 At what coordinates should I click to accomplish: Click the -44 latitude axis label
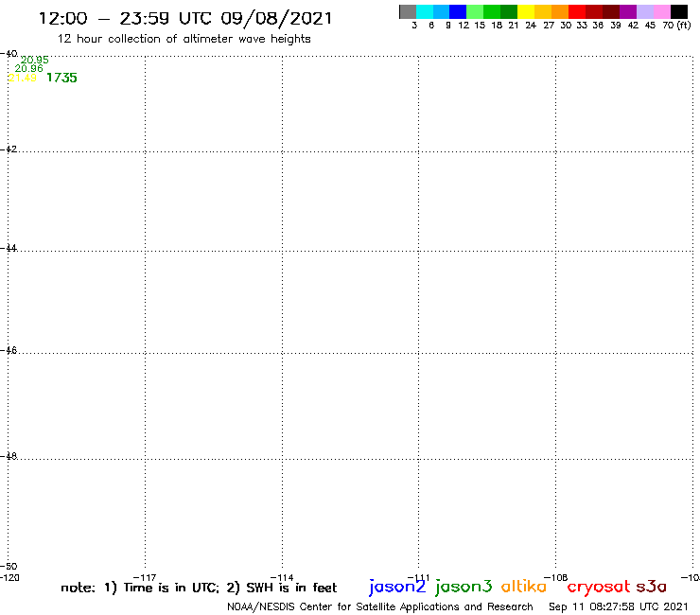tap(9, 248)
